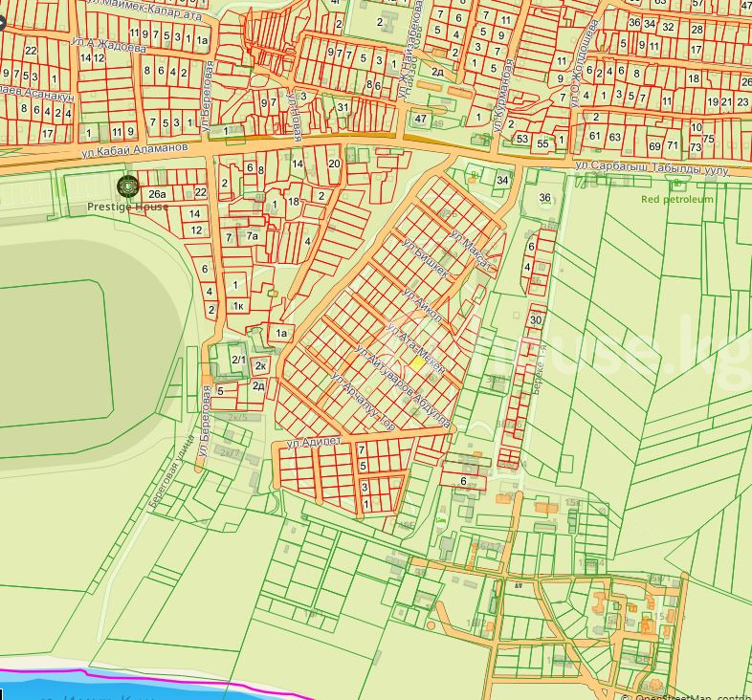The width and height of the screenshot is (752, 700).
Task: Select the parcel numbered 2/1
Action: pyautogui.click(x=238, y=360)
